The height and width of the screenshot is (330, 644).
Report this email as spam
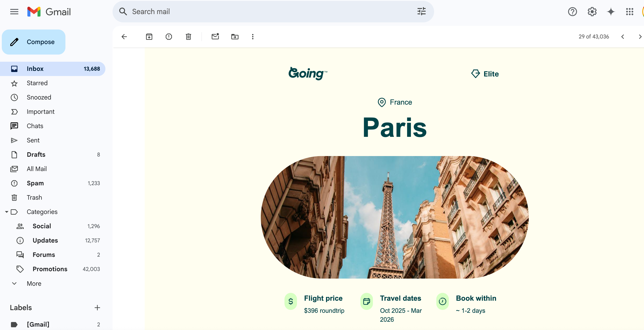point(169,37)
